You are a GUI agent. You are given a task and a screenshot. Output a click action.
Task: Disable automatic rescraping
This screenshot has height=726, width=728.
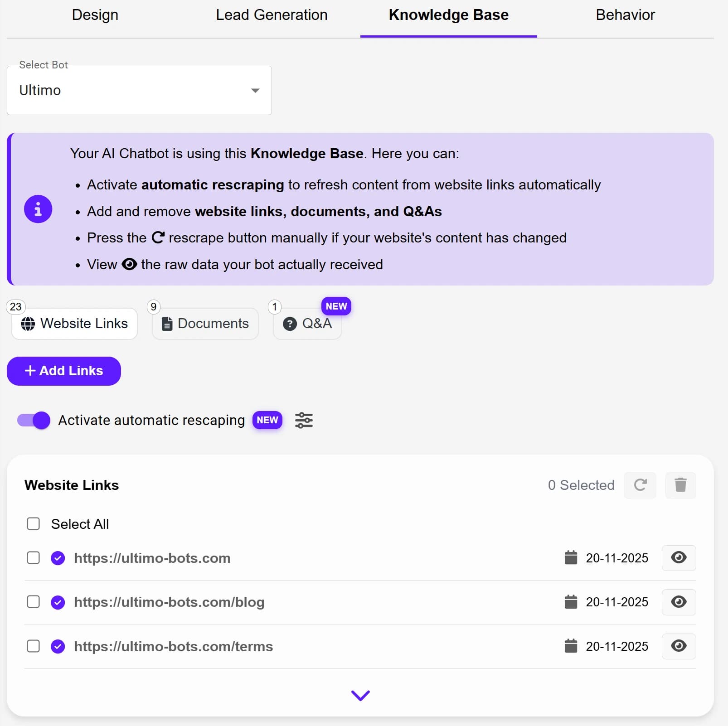click(33, 420)
